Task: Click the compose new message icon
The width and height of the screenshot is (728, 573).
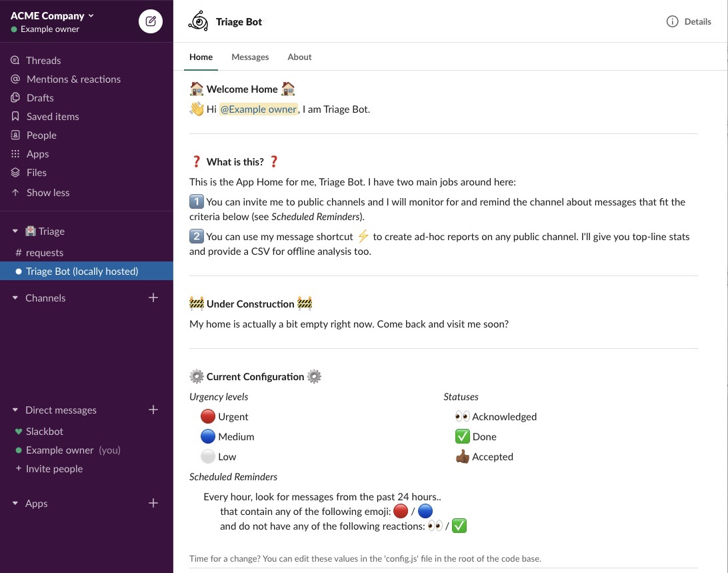Action: tap(151, 21)
